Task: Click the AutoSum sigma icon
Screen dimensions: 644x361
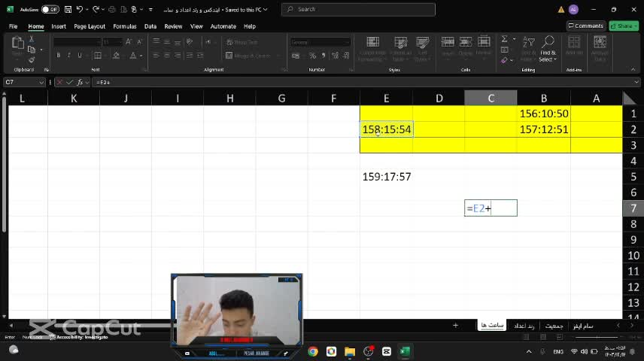Action: pos(504,39)
